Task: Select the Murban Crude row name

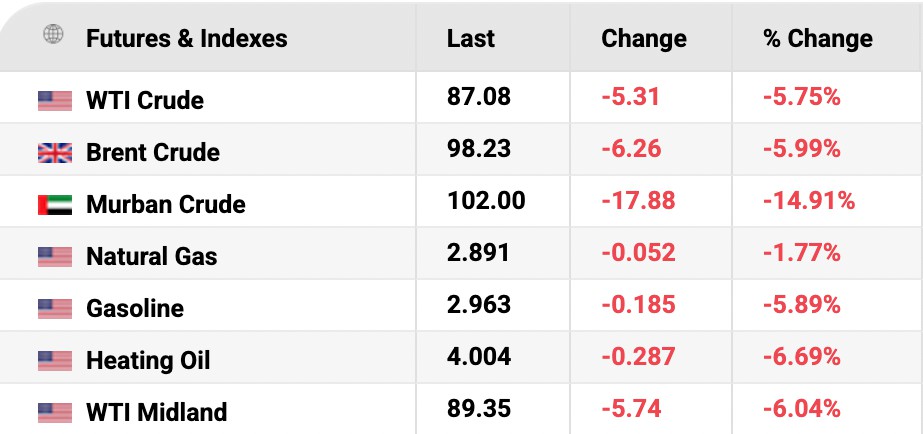Action: coord(166,205)
